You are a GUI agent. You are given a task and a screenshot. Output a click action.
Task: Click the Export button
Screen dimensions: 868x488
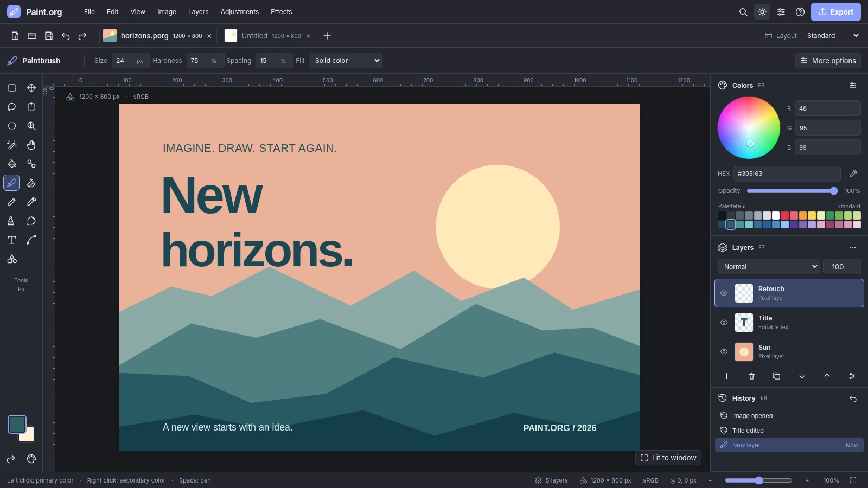pos(836,12)
